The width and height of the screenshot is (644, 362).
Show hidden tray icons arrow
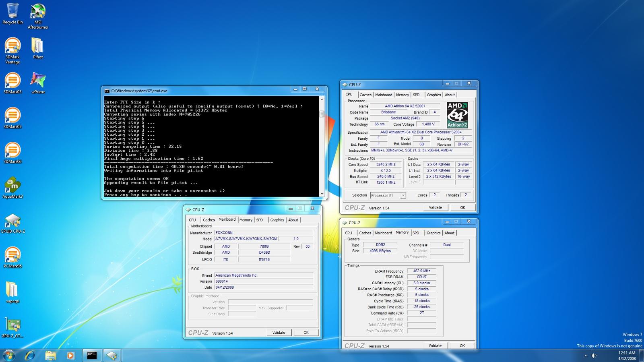586,356
